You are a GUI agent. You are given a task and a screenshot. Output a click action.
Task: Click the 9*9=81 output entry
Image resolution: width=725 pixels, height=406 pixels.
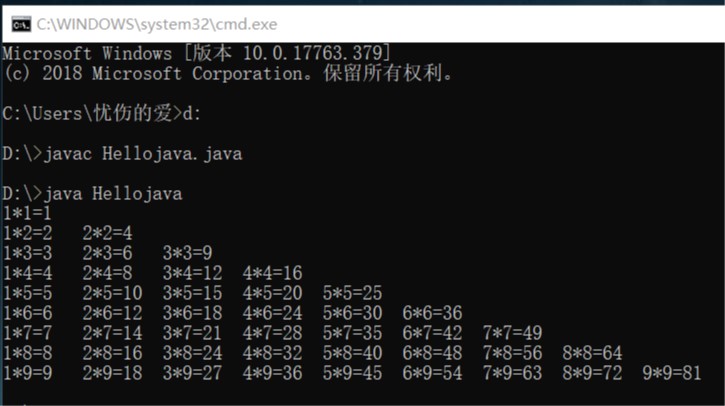pos(672,373)
